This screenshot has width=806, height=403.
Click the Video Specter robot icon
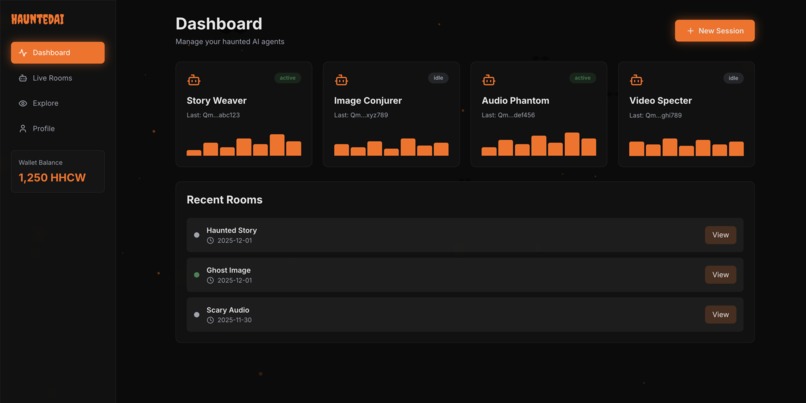tap(636, 80)
